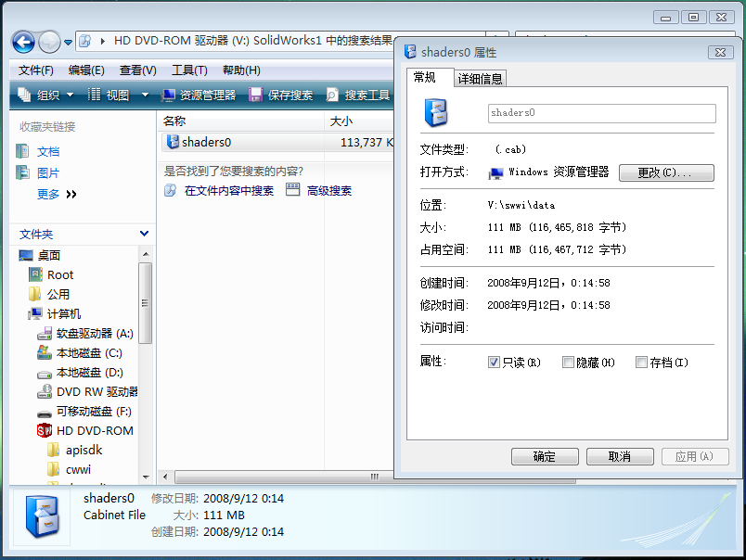The height and width of the screenshot is (560, 746).
Task: Click the 视图 toolbar button
Action: [x=109, y=95]
